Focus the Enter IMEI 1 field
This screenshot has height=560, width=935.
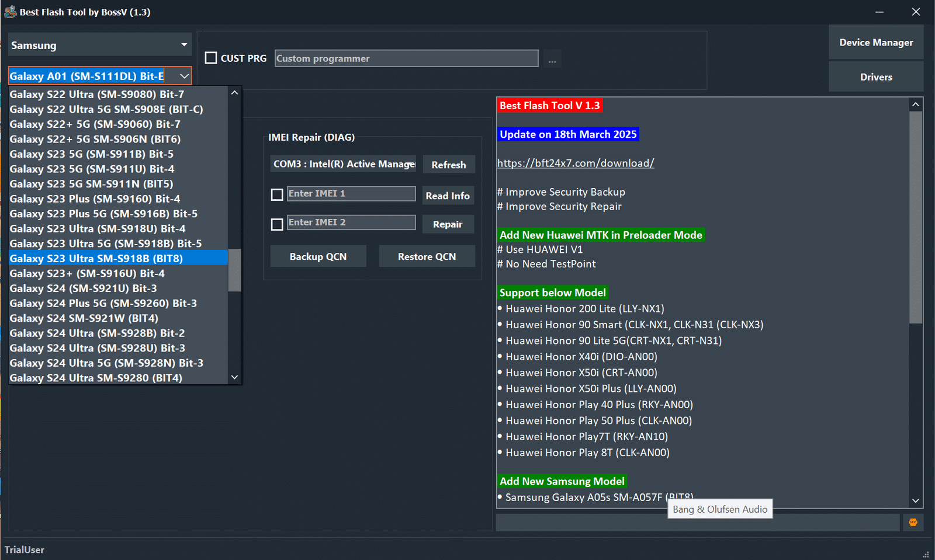tap(351, 193)
